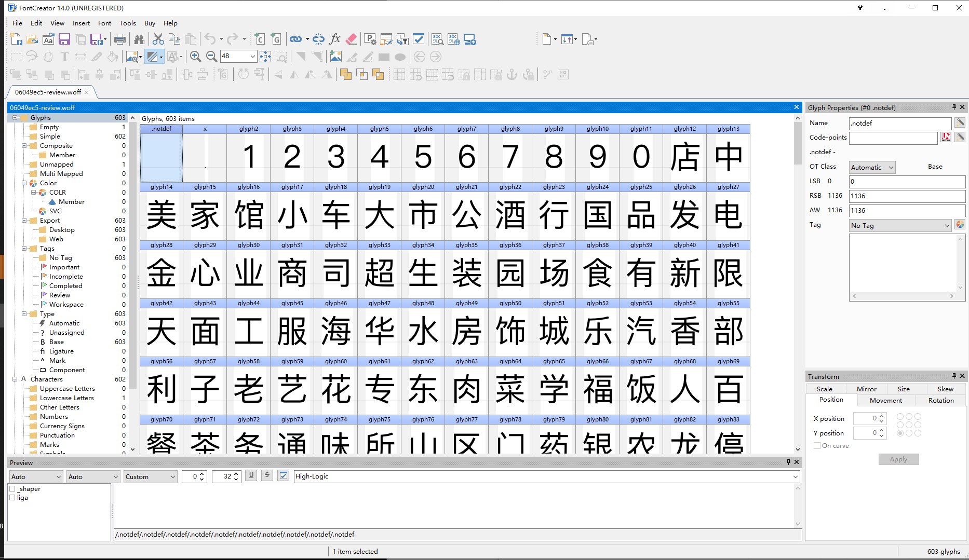Open the Tag 'No Tag' dropdown
Screen dimensions: 969x560
900,225
